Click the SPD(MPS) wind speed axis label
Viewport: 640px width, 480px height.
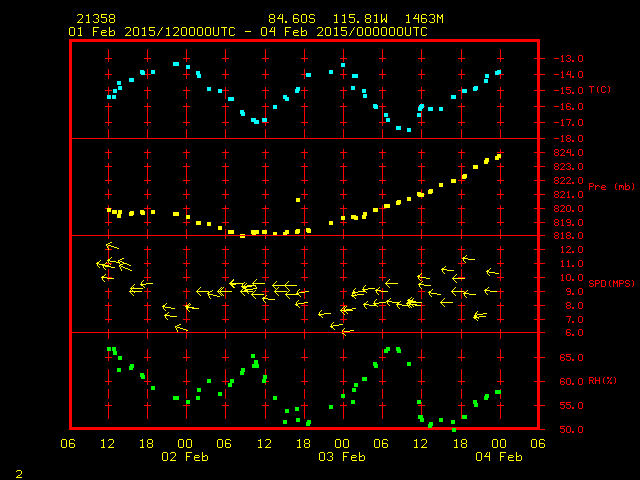(x=611, y=283)
